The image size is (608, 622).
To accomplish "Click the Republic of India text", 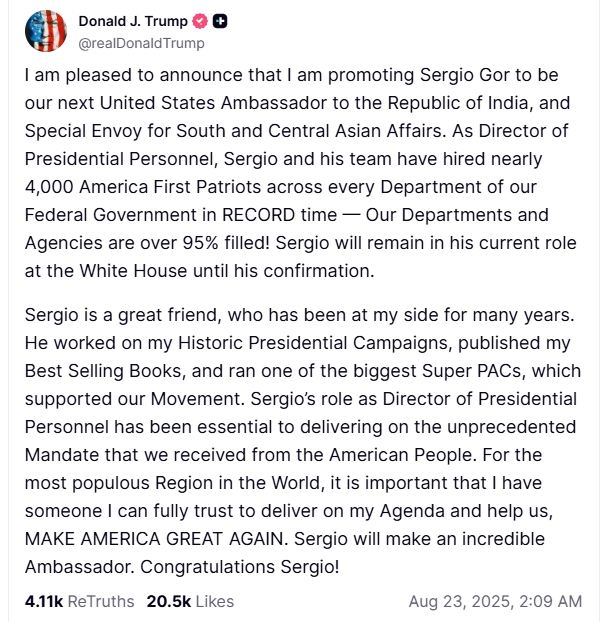I will [494, 103].
